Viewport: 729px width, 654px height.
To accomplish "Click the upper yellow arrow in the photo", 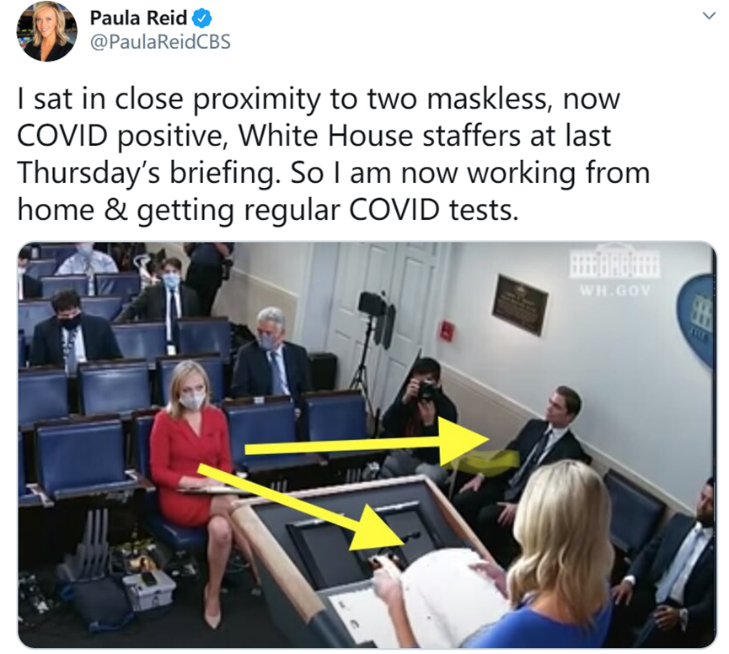I will [367, 442].
